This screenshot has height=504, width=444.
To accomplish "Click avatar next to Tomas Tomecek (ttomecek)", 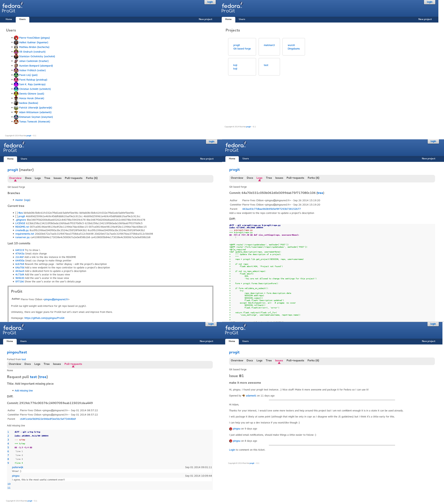I will [x=16, y=121].
